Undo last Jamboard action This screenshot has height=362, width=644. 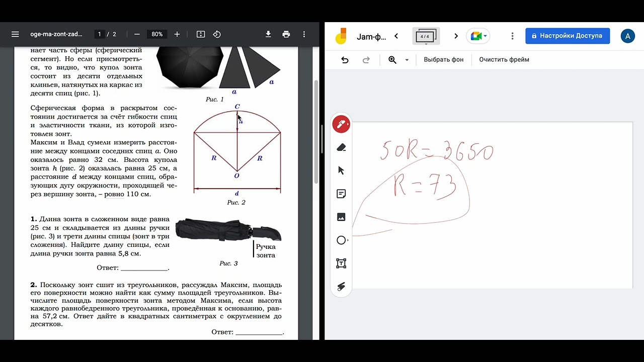point(345,60)
